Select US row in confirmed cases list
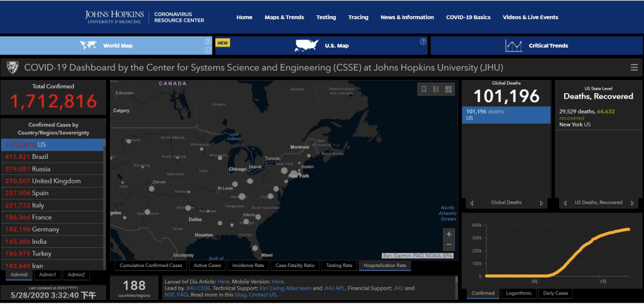 point(52,145)
